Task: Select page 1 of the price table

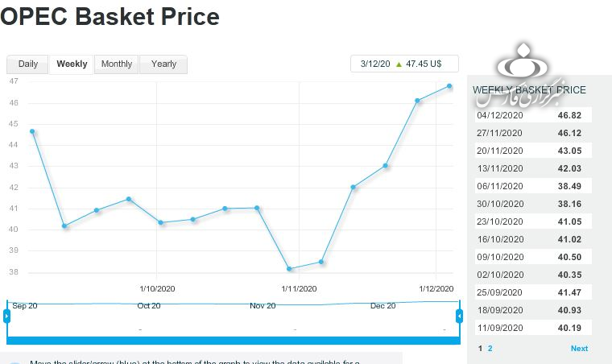Action: [481, 349]
